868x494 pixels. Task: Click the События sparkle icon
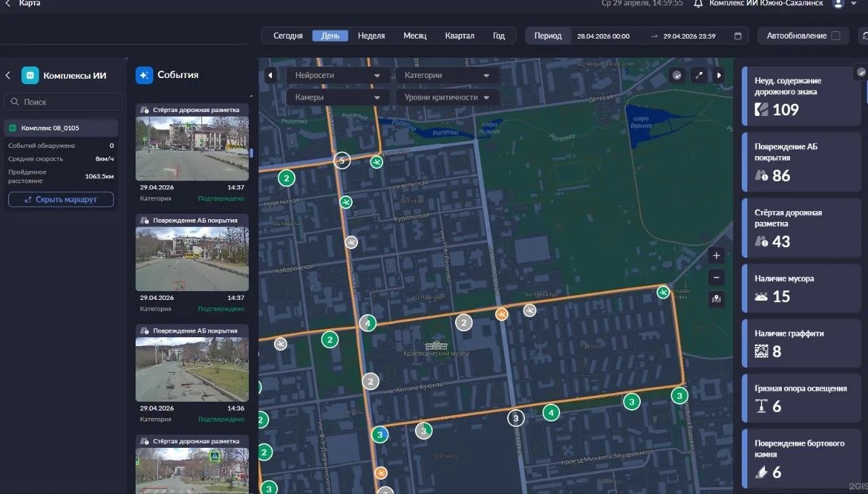[x=144, y=75]
